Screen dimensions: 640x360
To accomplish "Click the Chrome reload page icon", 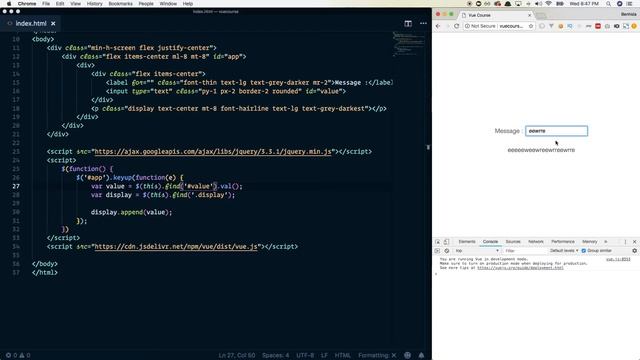I will coord(457,26).
